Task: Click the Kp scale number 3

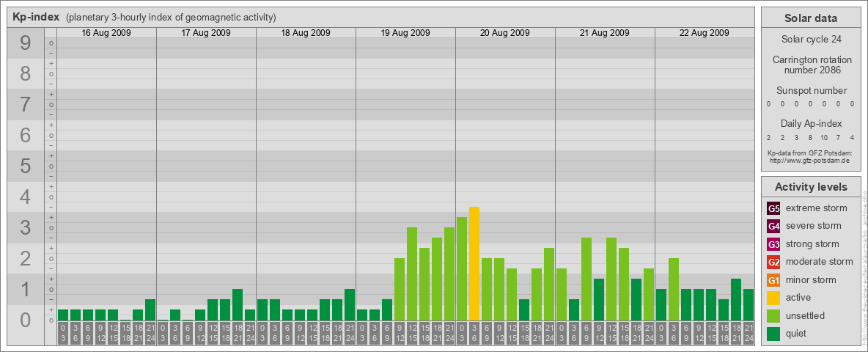Action: [x=25, y=227]
